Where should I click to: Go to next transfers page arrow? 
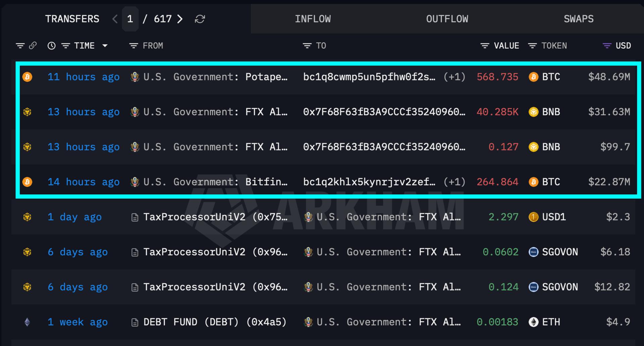pos(180,19)
